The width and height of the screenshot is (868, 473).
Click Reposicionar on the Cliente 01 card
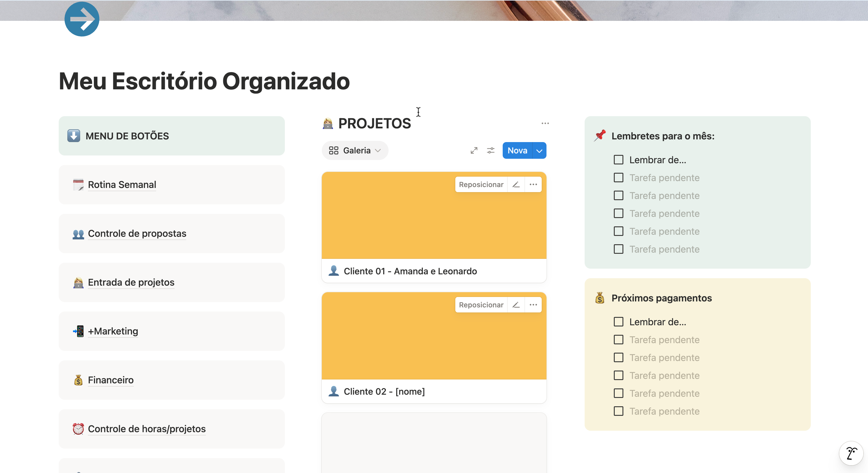click(x=481, y=185)
